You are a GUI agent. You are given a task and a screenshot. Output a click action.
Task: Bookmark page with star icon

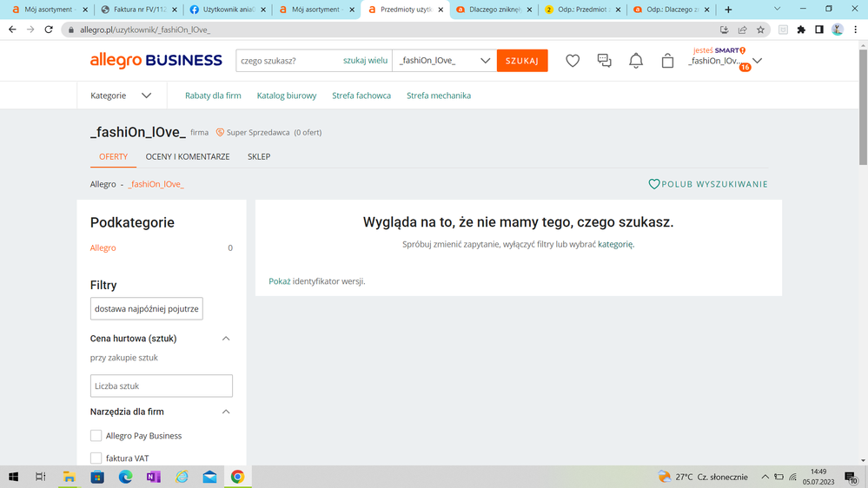coord(760,30)
